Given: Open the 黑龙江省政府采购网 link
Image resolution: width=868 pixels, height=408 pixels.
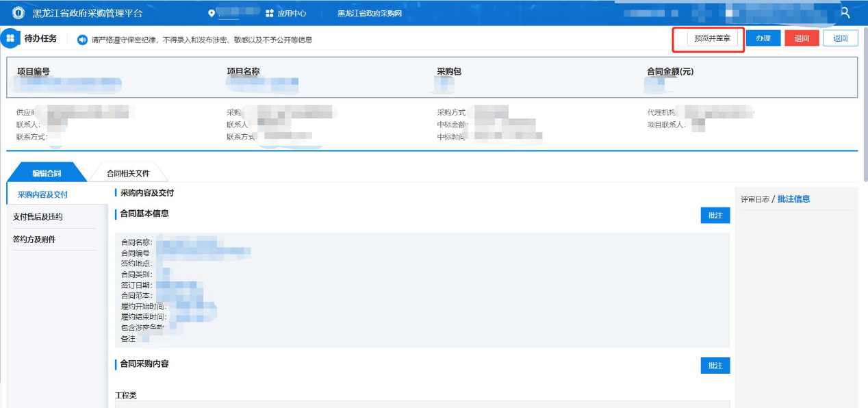Looking at the screenshot, I should pos(370,13).
